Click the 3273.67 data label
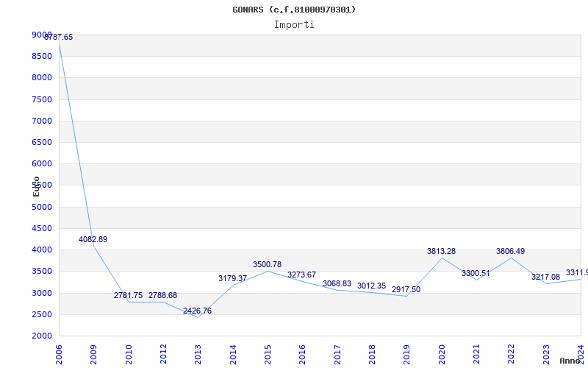588x368 pixels. click(x=301, y=275)
